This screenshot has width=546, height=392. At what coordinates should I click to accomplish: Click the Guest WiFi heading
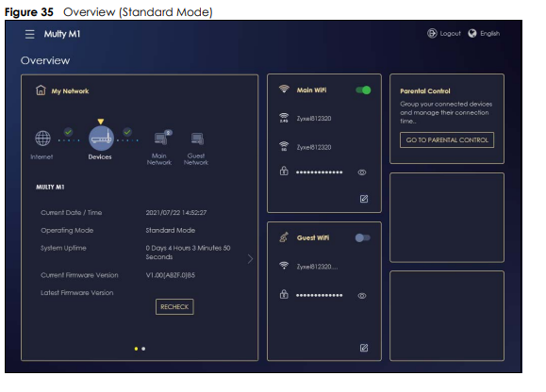(x=313, y=237)
